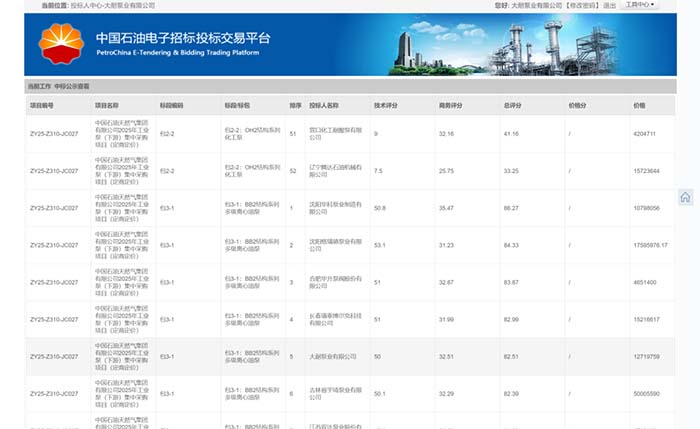Click the 排序 column header
The image size is (700, 429).
295,105
